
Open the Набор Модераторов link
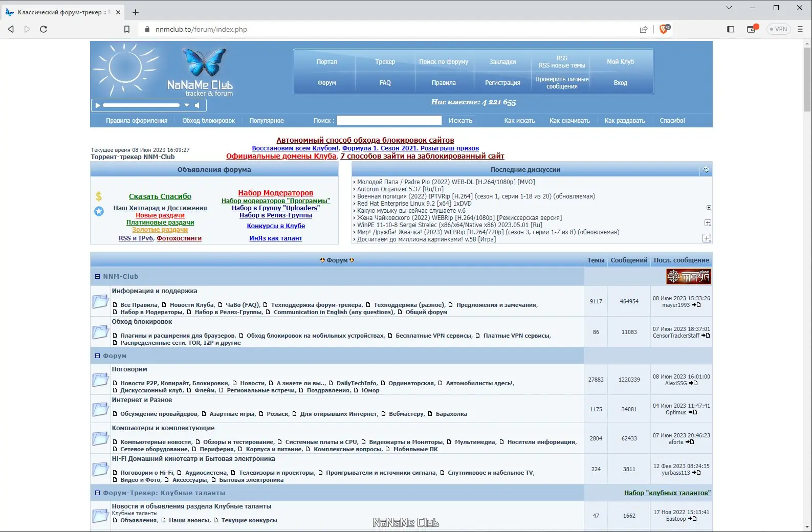275,193
